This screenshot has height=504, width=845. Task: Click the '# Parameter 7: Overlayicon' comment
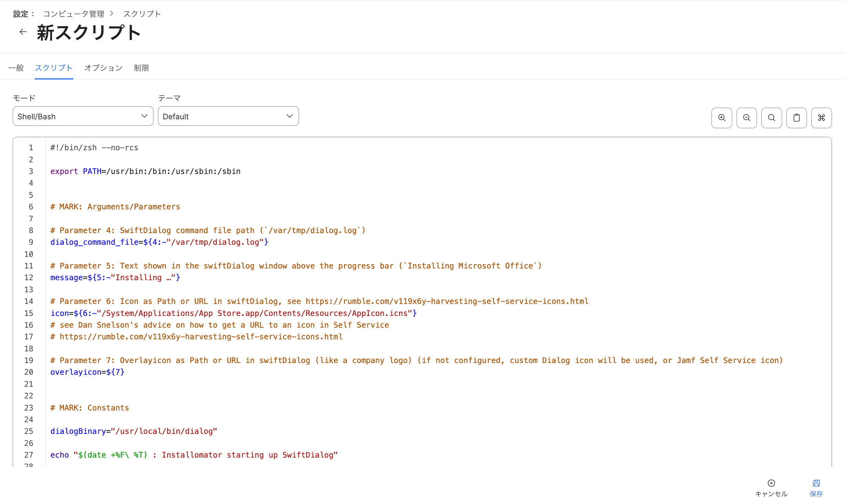tap(417, 360)
